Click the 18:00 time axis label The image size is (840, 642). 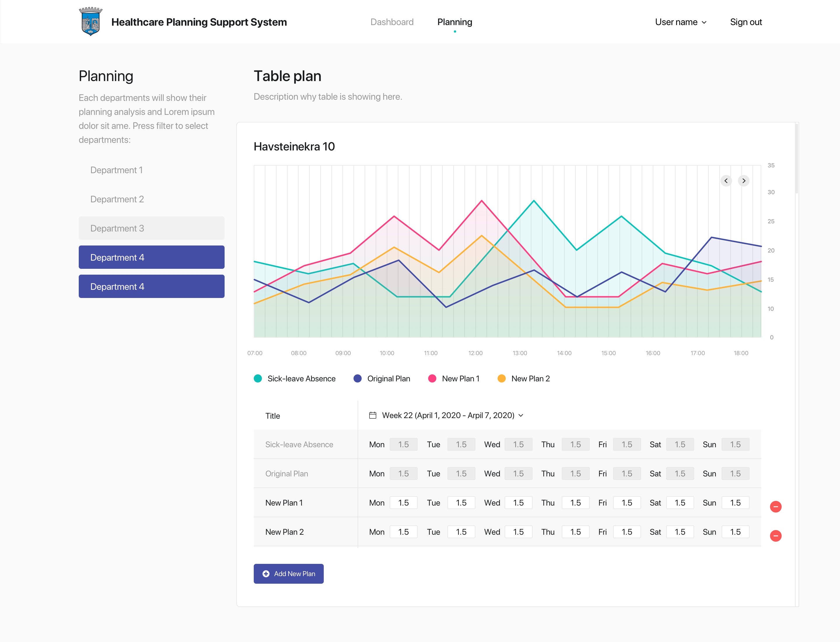741,353
